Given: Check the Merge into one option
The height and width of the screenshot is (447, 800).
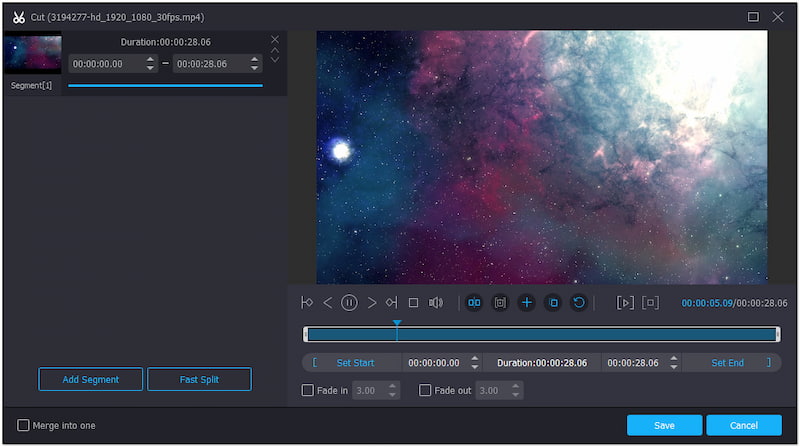Looking at the screenshot, I should [x=24, y=425].
